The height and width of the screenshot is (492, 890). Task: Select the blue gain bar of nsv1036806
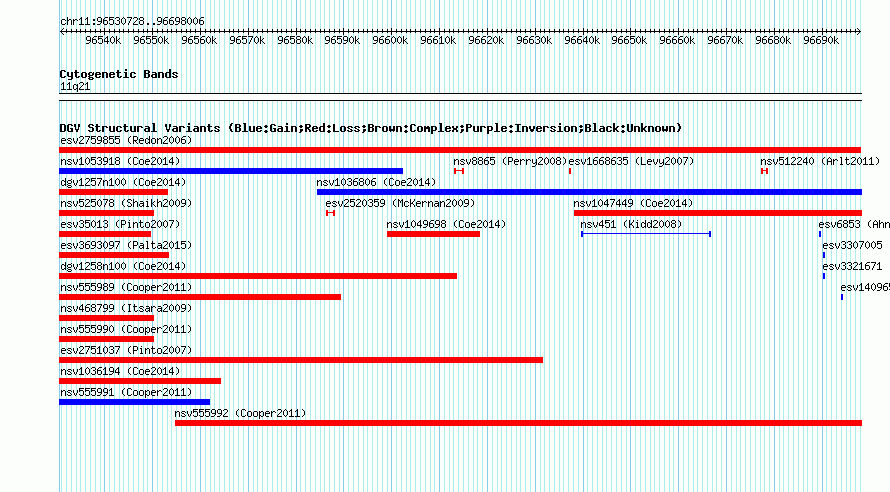[589, 192]
